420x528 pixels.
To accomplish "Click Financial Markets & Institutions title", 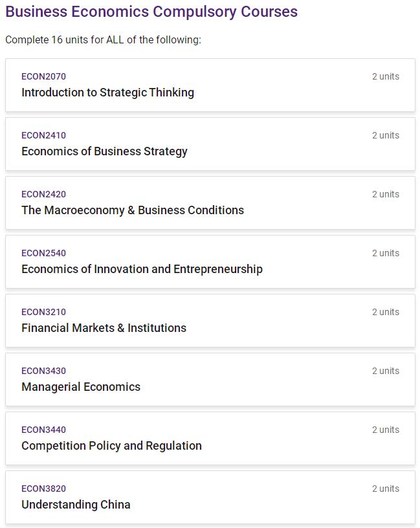I will pyautogui.click(x=104, y=328).
